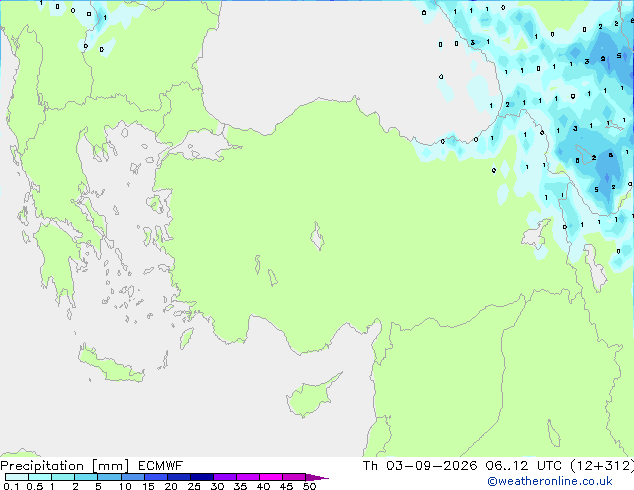Click the magenta 40–45 mm legend swatch
This screenshot has width=634, height=490.
[271, 477]
